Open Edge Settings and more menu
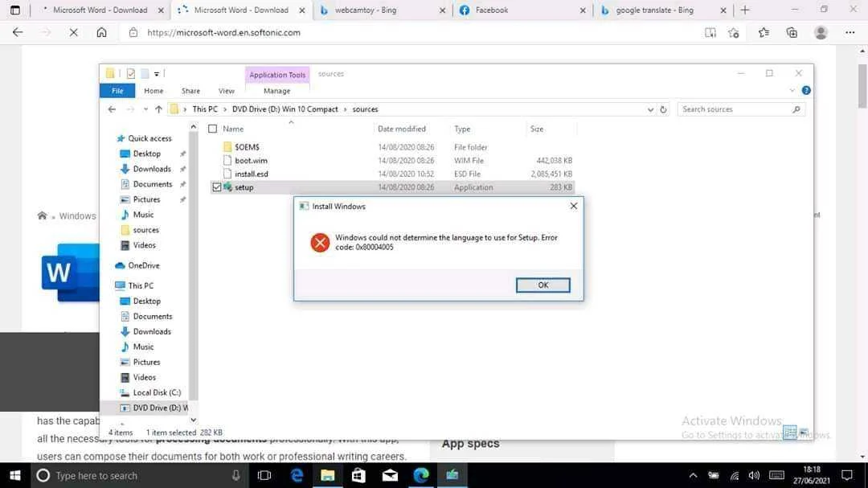The width and height of the screenshot is (868, 488). (850, 33)
